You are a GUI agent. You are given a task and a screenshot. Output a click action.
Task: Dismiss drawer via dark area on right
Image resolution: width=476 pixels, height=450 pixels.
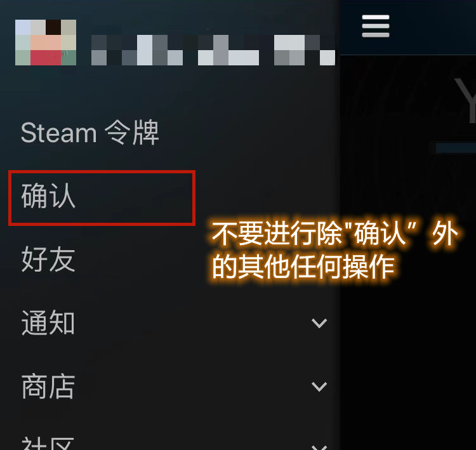pyautogui.click(x=407, y=364)
